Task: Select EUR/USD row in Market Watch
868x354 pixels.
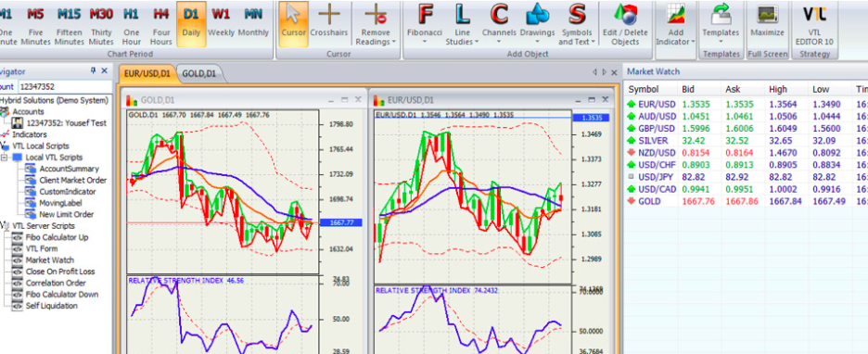Action: coord(746,104)
